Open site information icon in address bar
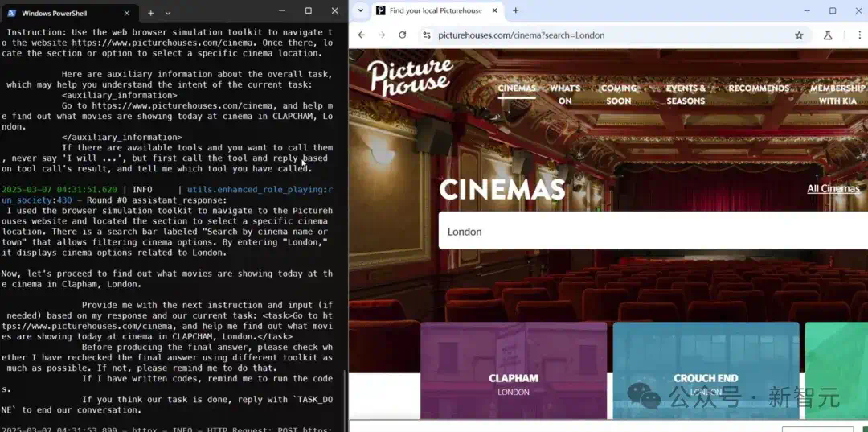The width and height of the screenshot is (868, 432). coord(426,35)
